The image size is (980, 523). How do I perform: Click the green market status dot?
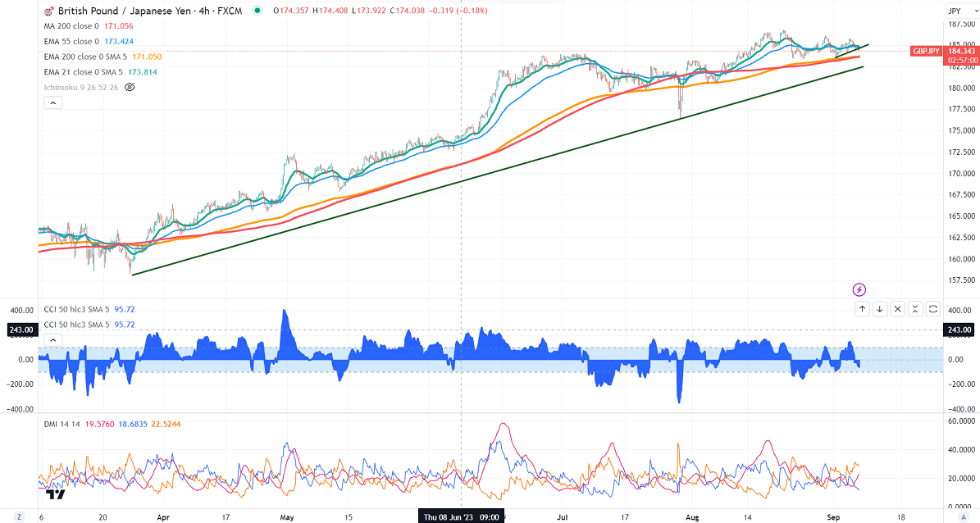[257, 11]
